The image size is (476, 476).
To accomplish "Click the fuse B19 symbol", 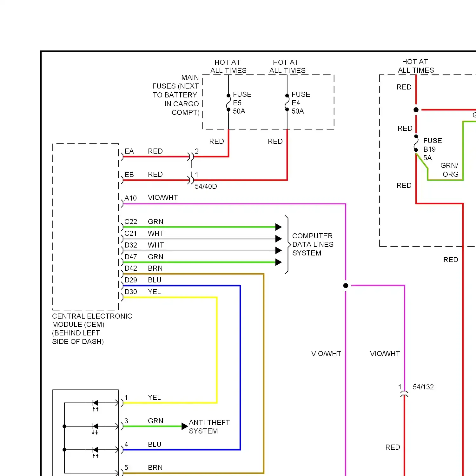I will (416, 143).
